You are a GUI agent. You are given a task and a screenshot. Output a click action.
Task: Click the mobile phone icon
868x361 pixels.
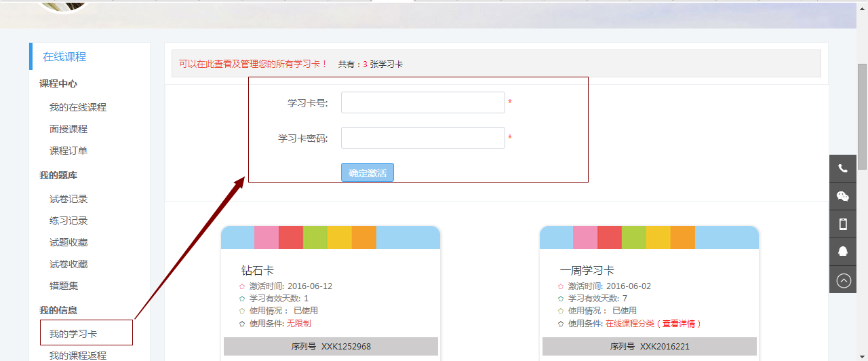tap(843, 224)
